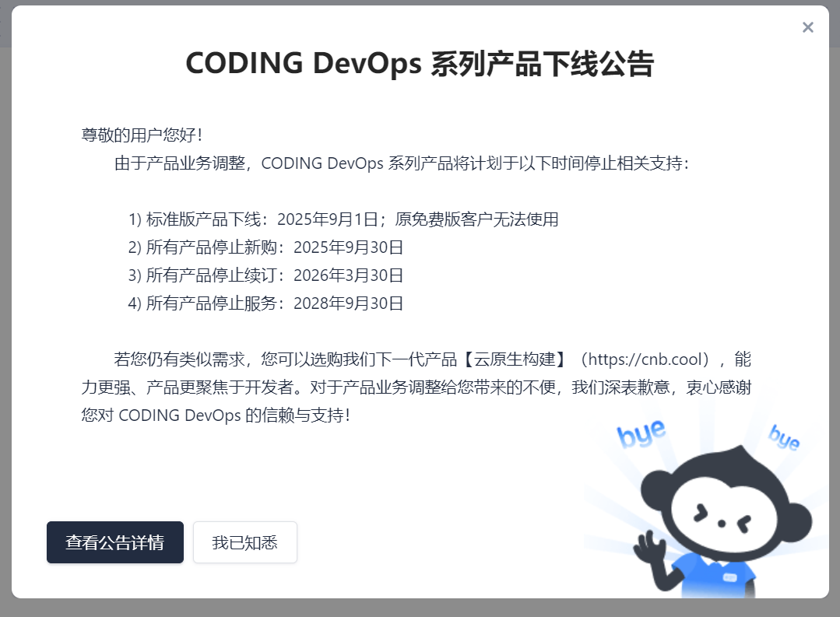Dismiss with 我已知悉 button
Viewport: 840px width, 617px height.
pos(244,542)
